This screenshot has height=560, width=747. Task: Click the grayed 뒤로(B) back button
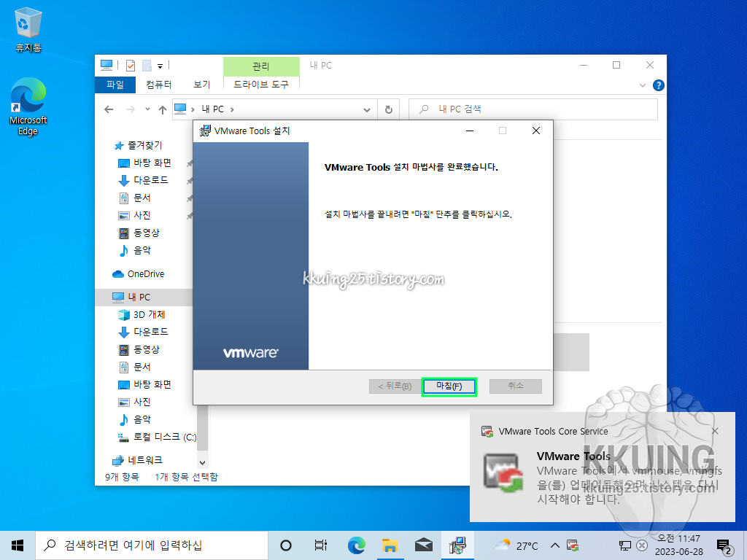pyautogui.click(x=395, y=386)
